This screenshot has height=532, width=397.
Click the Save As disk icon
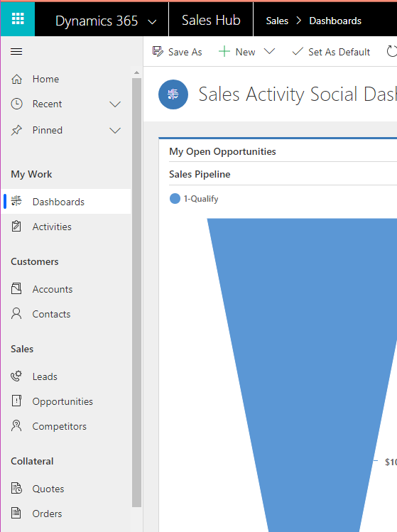158,52
